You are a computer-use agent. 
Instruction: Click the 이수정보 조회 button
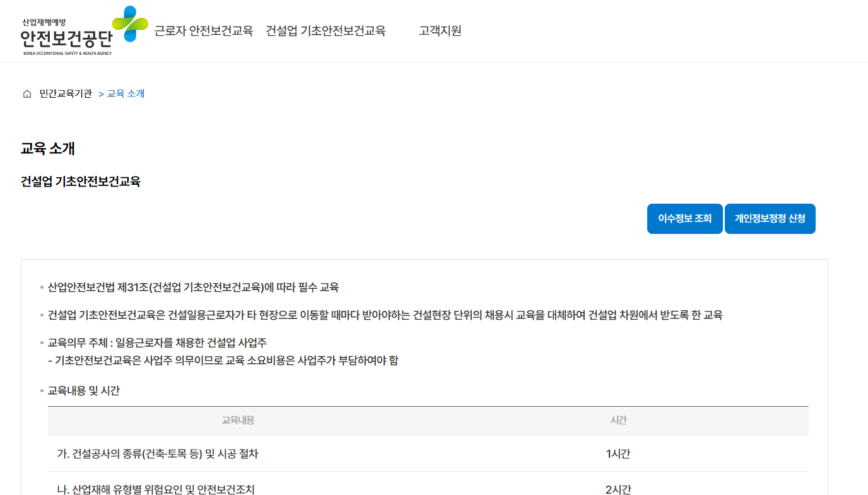685,219
